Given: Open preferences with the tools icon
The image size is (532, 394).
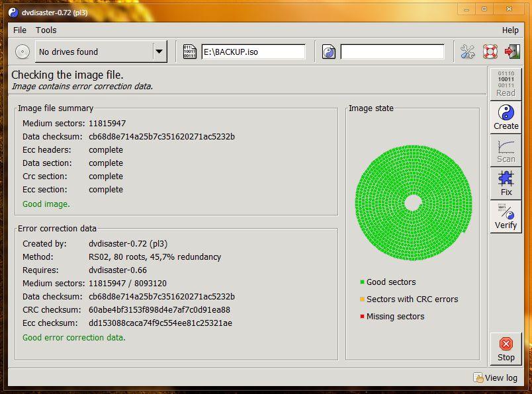Looking at the screenshot, I should tap(468, 52).
